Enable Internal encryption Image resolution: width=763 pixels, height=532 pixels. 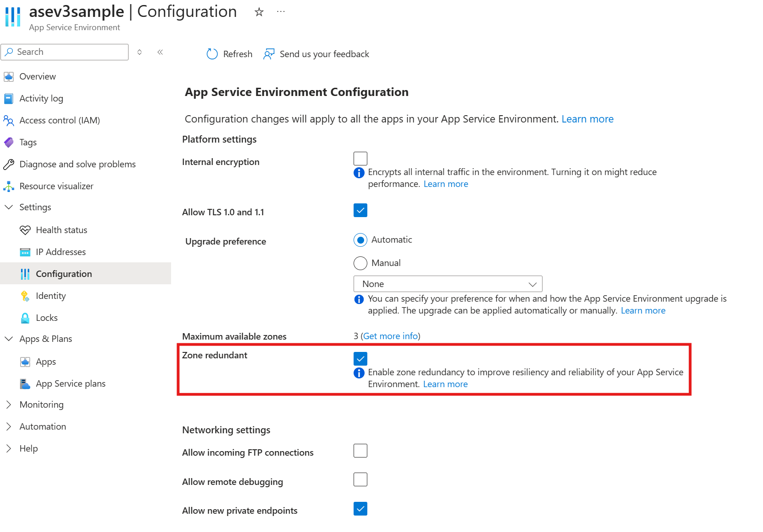pos(360,158)
